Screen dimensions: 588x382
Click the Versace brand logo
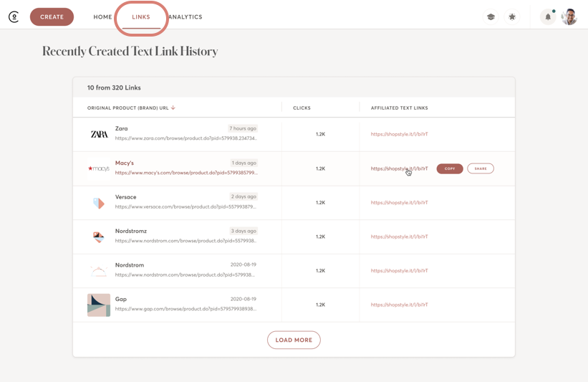pos(99,203)
